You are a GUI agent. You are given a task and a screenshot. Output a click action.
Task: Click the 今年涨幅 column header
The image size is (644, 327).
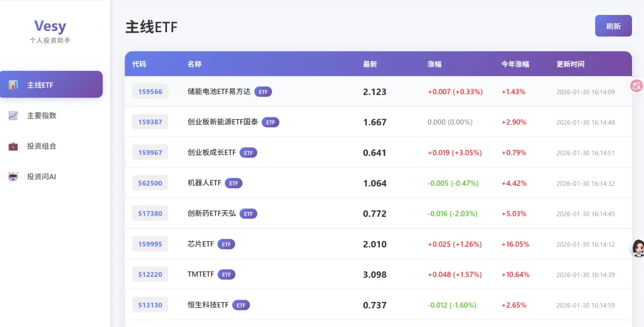pos(515,64)
